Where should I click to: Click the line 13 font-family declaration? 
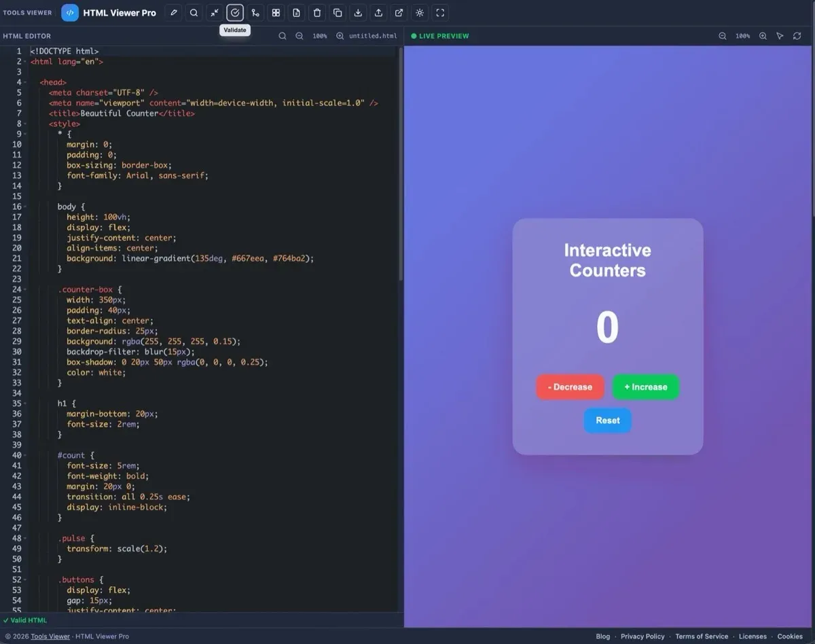137,175
